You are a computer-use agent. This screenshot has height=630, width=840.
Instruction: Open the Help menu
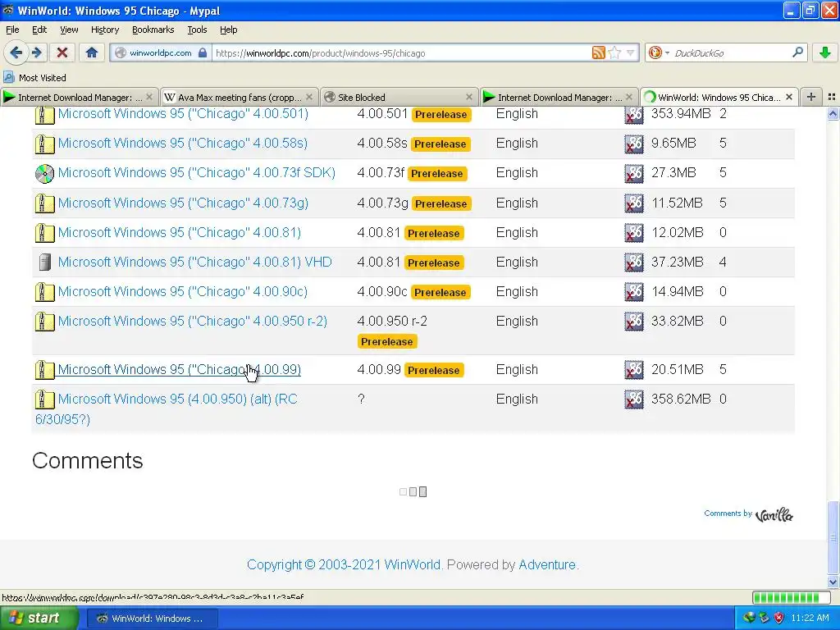[x=228, y=30]
